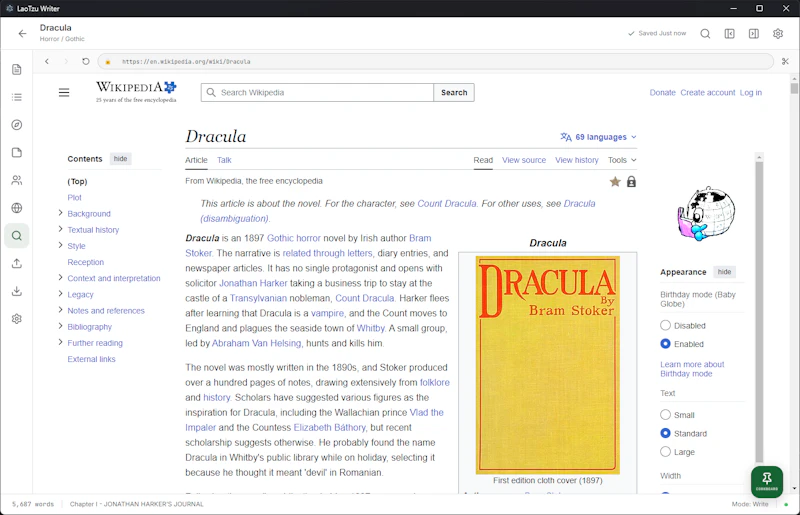800x515 pixels.
Task: Open the compass icon in sidebar
Action: pyautogui.click(x=17, y=125)
